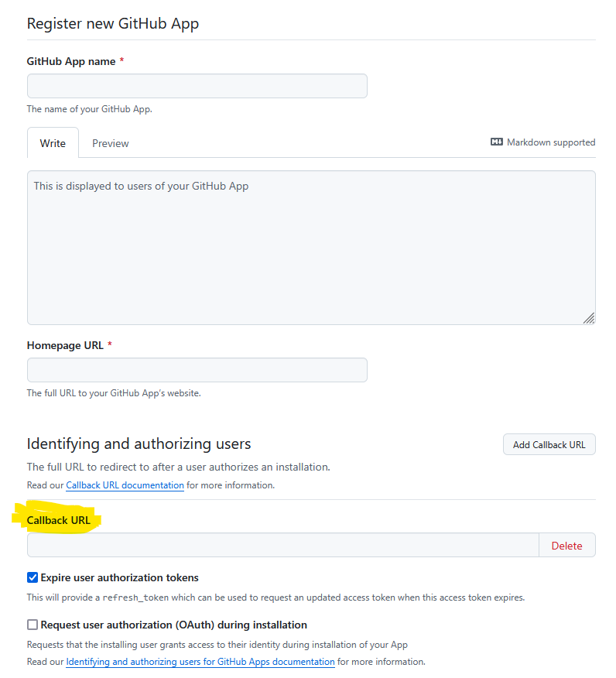Click the "Markdown supported" text
Image resolution: width=616 pixels, height=678 pixels.
pos(551,142)
